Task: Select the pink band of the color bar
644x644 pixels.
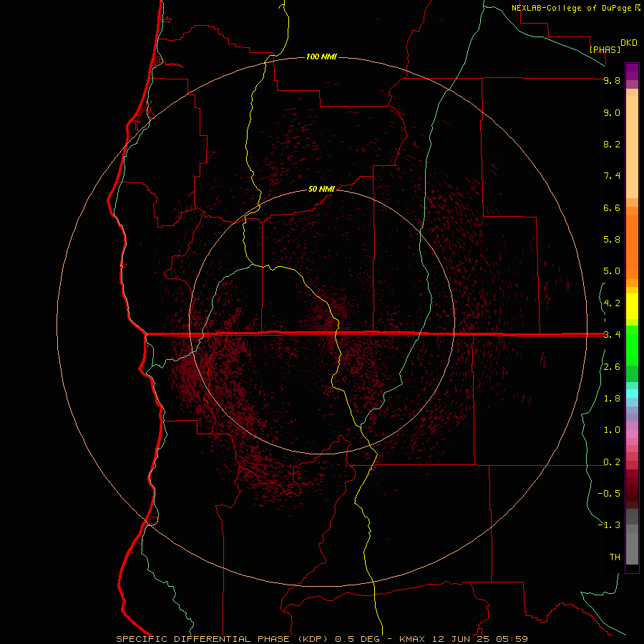Action: click(x=632, y=434)
